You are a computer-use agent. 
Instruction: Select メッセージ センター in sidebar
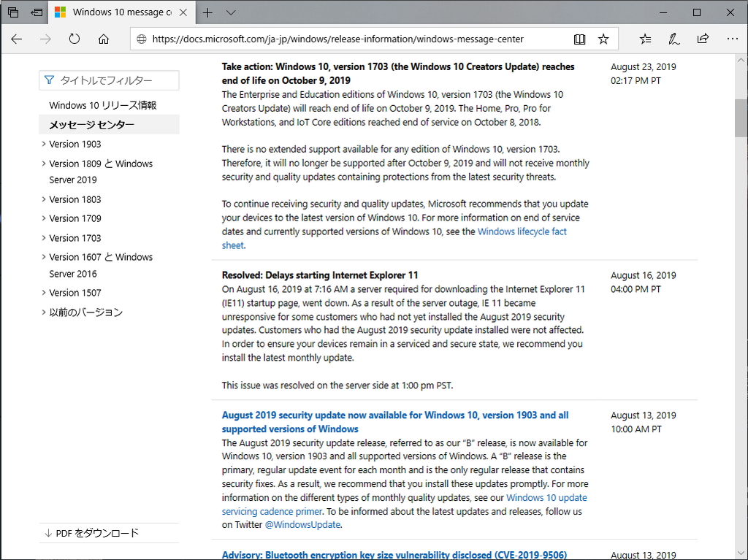click(92, 125)
